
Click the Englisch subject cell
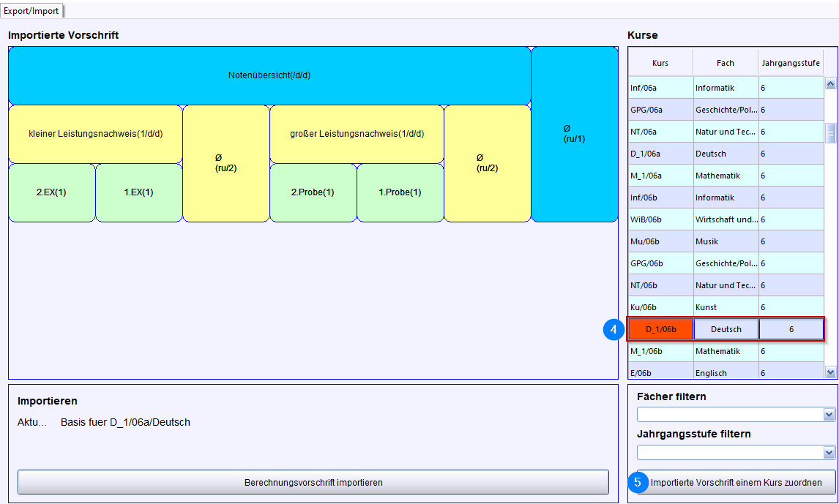pyautogui.click(x=726, y=371)
